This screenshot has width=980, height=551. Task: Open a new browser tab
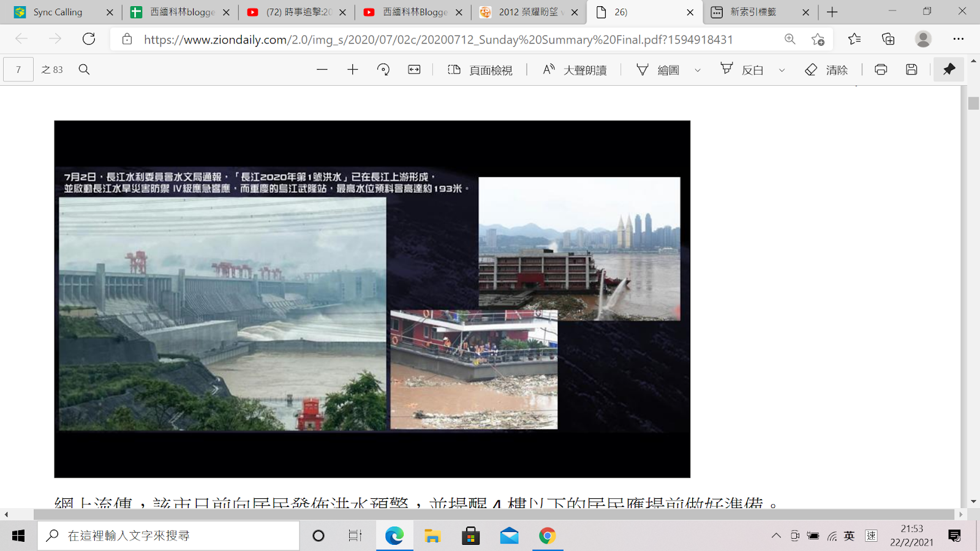[x=832, y=12]
